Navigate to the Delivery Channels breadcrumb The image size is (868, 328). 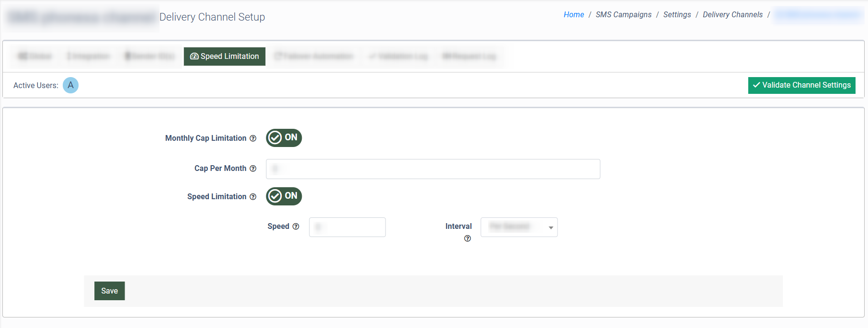pos(732,15)
